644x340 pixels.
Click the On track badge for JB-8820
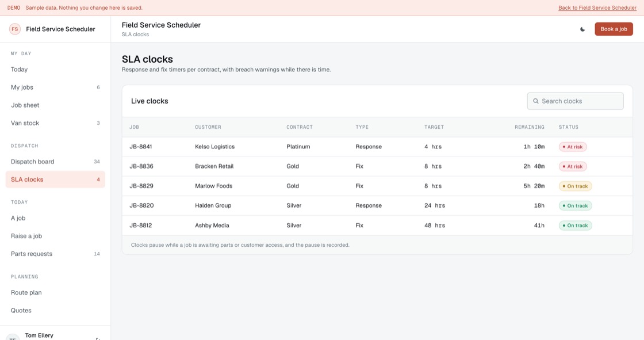[575, 205]
